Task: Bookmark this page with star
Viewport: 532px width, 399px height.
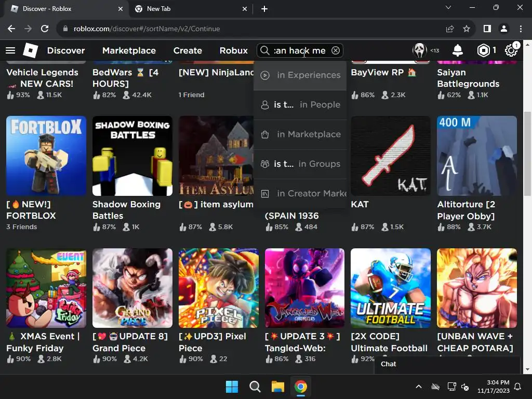Action: [x=467, y=29]
